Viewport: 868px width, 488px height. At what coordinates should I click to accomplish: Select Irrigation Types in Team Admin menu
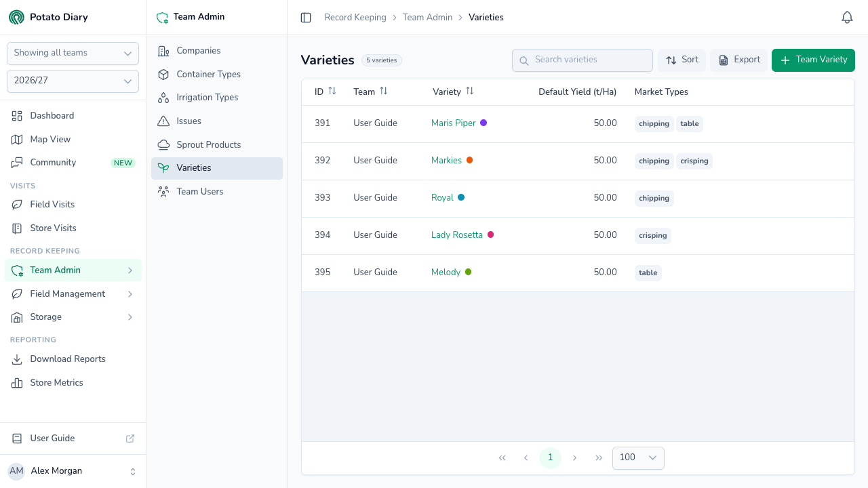coord(217,98)
